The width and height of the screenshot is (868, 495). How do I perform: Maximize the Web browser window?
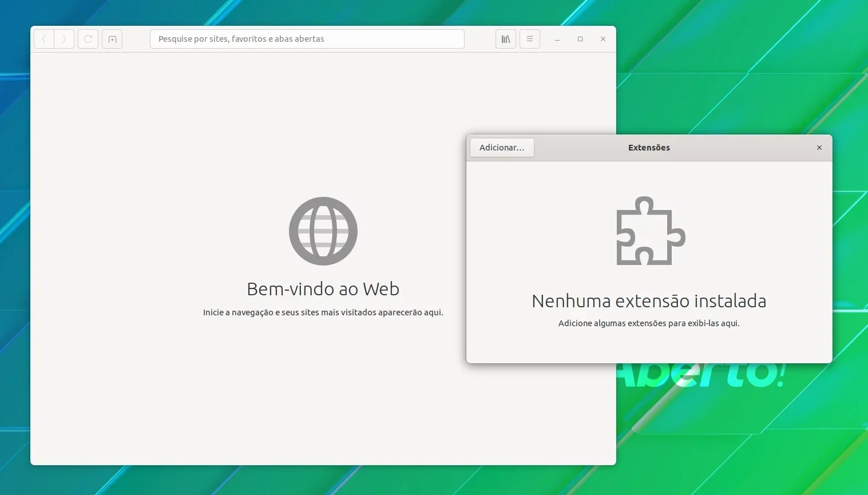(580, 39)
